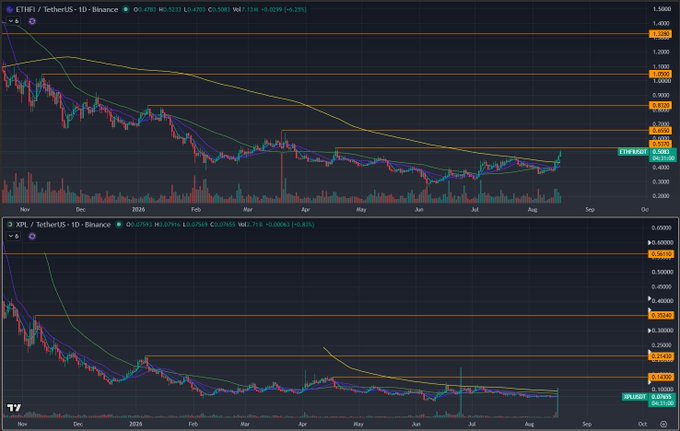Click the 0.2000 value on ETHFI price scale

[662, 196]
